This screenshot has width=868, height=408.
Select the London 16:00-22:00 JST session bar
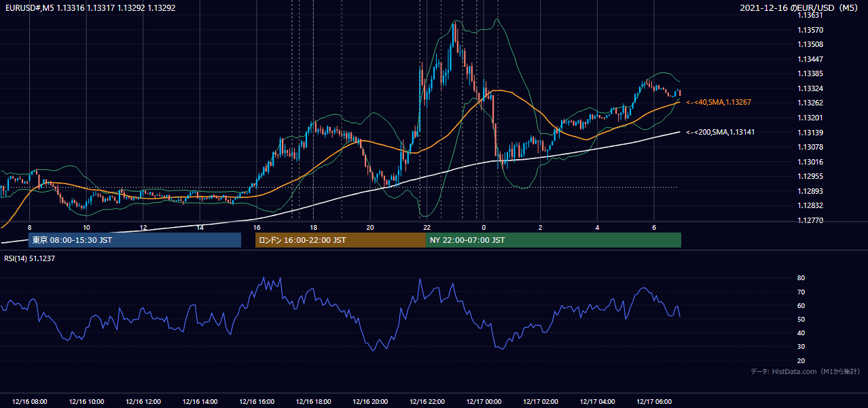340,240
